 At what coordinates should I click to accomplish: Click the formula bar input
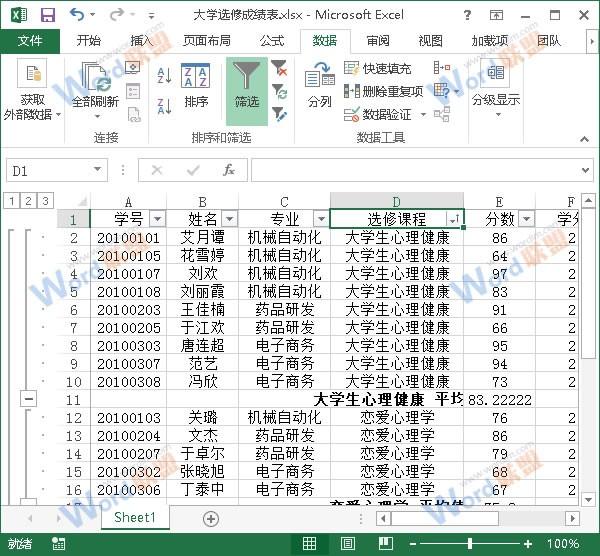415,170
